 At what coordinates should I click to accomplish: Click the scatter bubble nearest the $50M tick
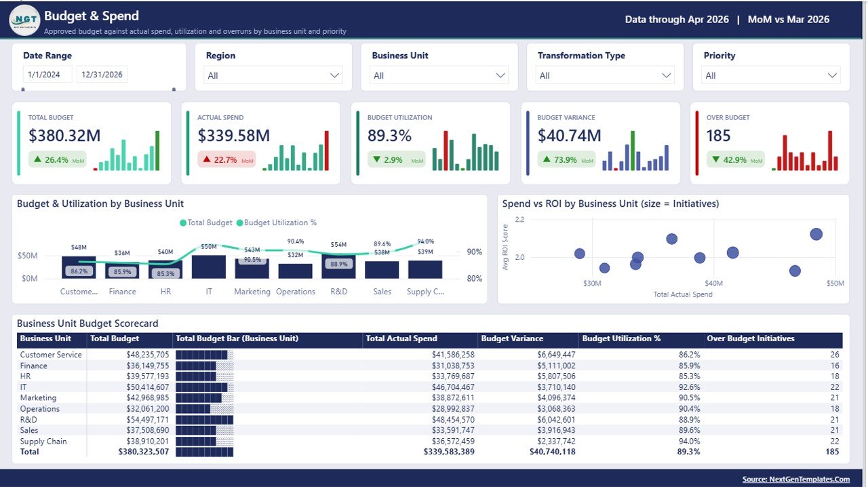[816, 234]
